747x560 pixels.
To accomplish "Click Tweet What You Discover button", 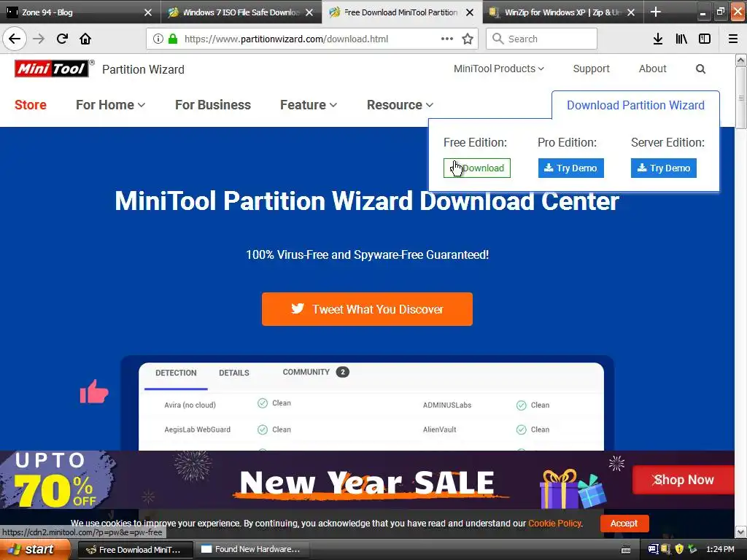I will point(367,309).
